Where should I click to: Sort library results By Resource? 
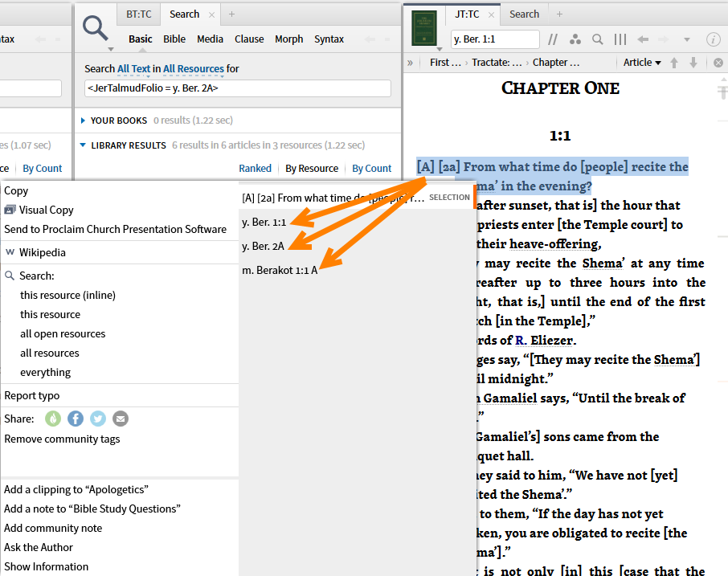312,169
